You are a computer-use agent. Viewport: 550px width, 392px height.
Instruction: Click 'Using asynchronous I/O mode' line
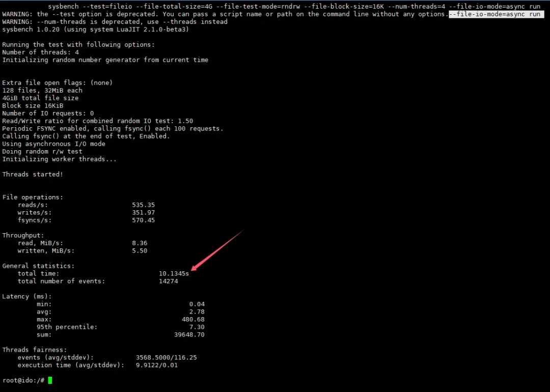tap(53, 144)
